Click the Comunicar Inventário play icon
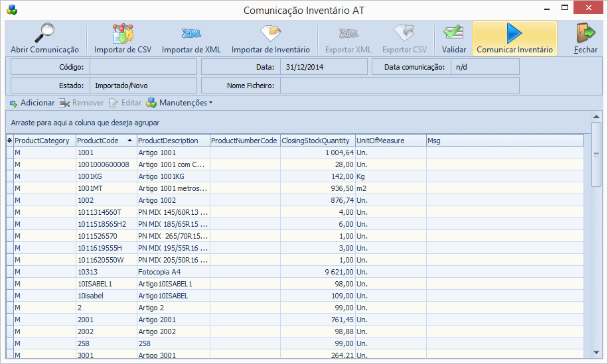Screen dimensions: 608x364 click(x=514, y=33)
